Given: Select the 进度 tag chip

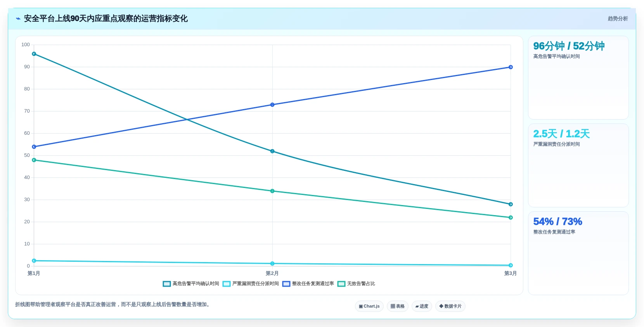Looking at the screenshot, I should (422, 306).
